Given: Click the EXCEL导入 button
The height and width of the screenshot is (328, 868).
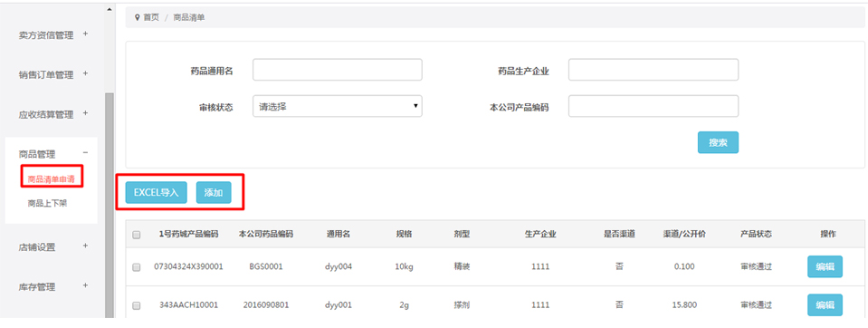Looking at the screenshot, I should coord(156,193).
